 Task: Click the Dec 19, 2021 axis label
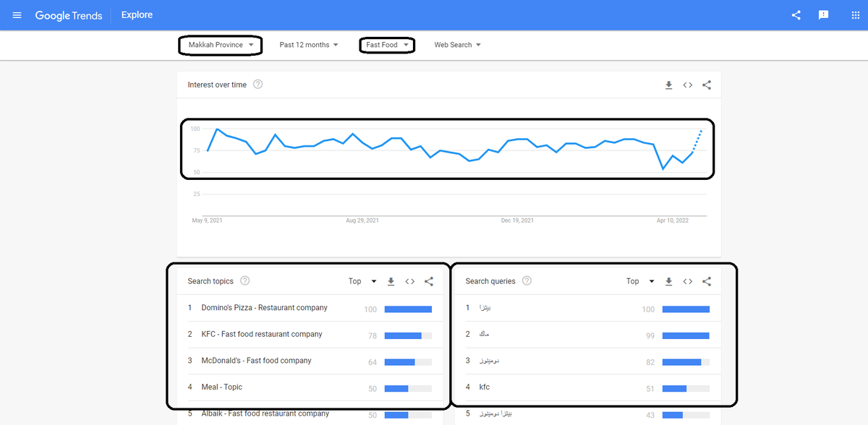517,220
